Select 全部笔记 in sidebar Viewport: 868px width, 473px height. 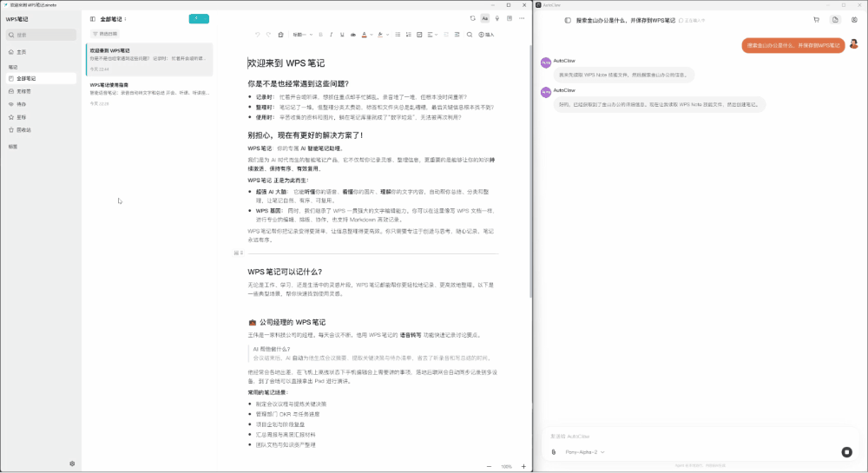tap(41, 79)
